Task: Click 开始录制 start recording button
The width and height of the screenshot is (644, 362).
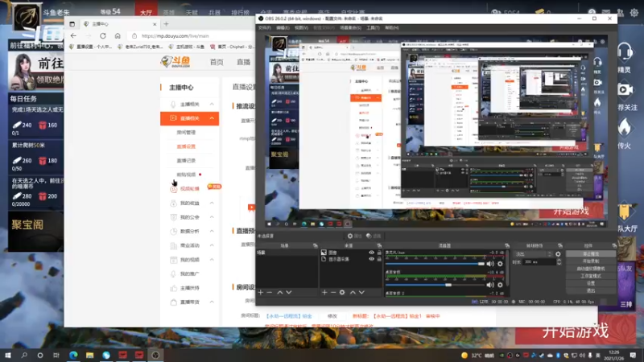Action: 591,261
